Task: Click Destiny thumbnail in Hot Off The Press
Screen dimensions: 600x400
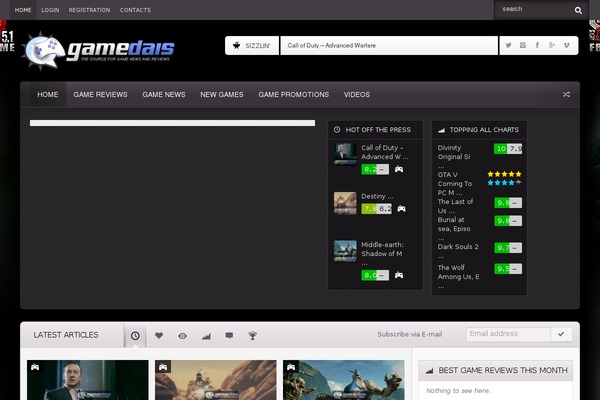Action: [345, 203]
